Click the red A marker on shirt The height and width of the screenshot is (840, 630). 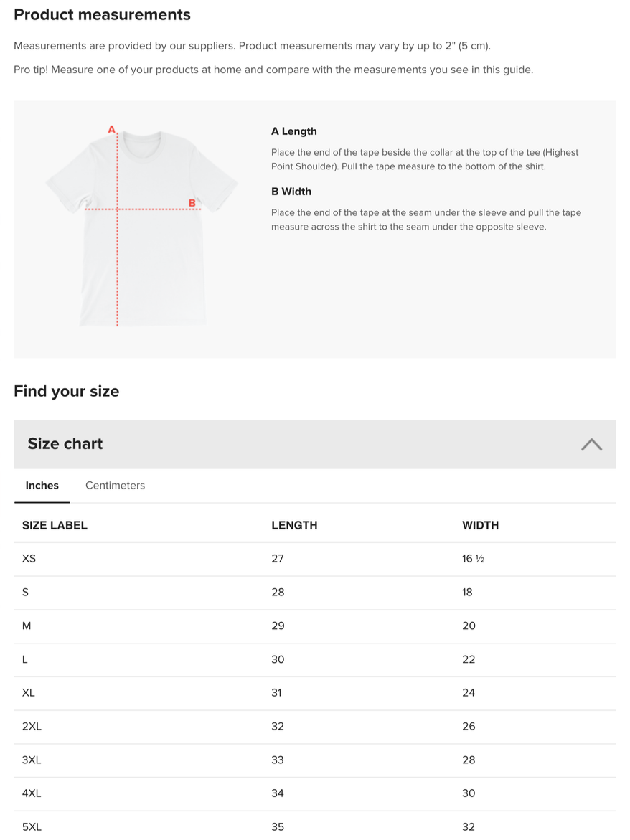pos(111,129)
